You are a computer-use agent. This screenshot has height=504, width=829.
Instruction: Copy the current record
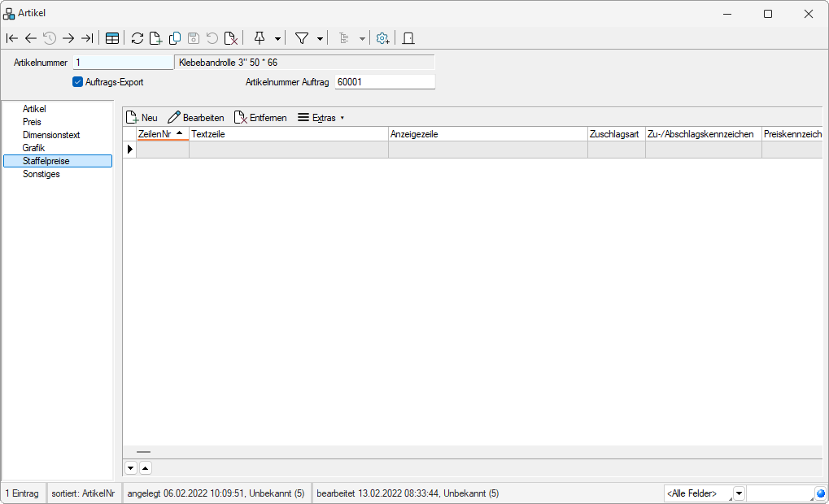[174, 38]
